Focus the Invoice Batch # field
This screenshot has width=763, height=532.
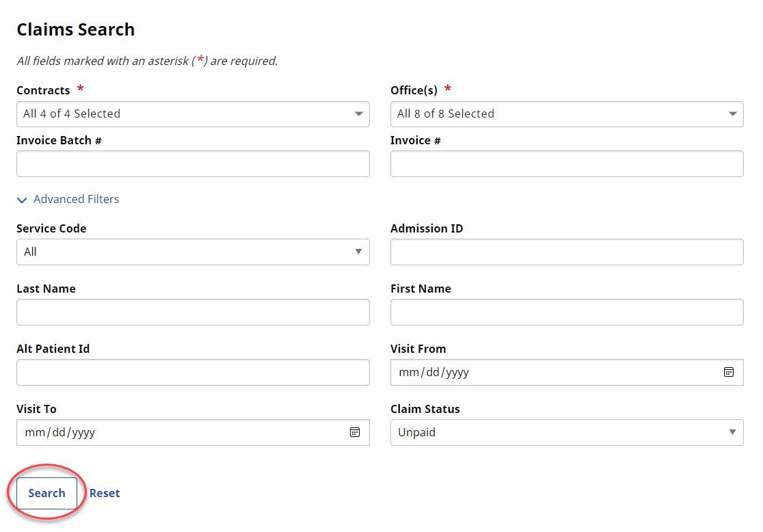pyautogui.click(x=193, y=164)
